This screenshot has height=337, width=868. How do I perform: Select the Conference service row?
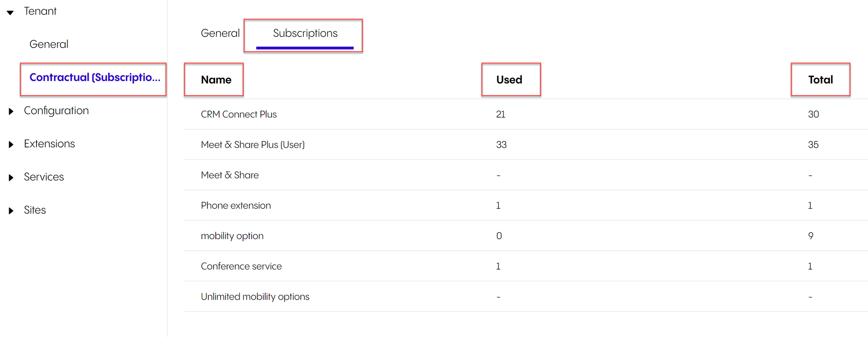241,266
